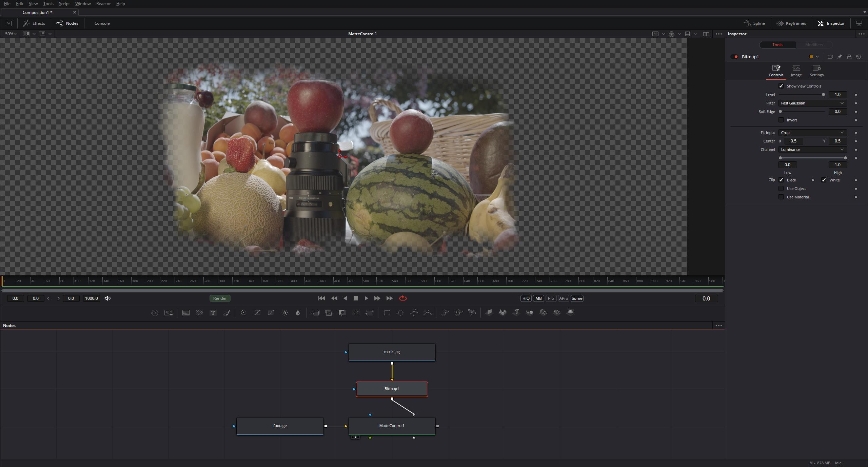Screen dimensions: 868x467
Task: Open the Script menu
Action: coord(64,3)
